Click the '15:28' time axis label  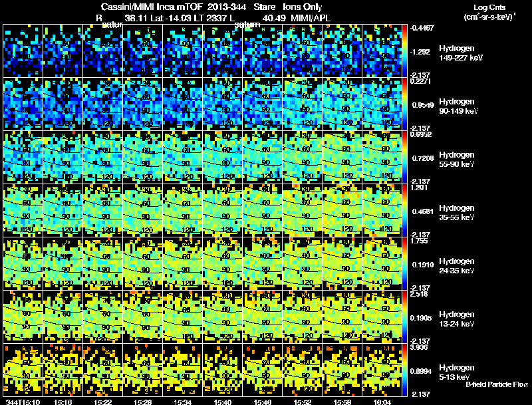[143, 402]
